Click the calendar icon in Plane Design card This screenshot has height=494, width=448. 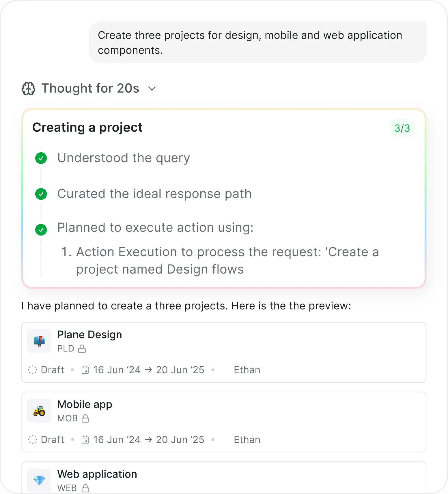point(85,370)
